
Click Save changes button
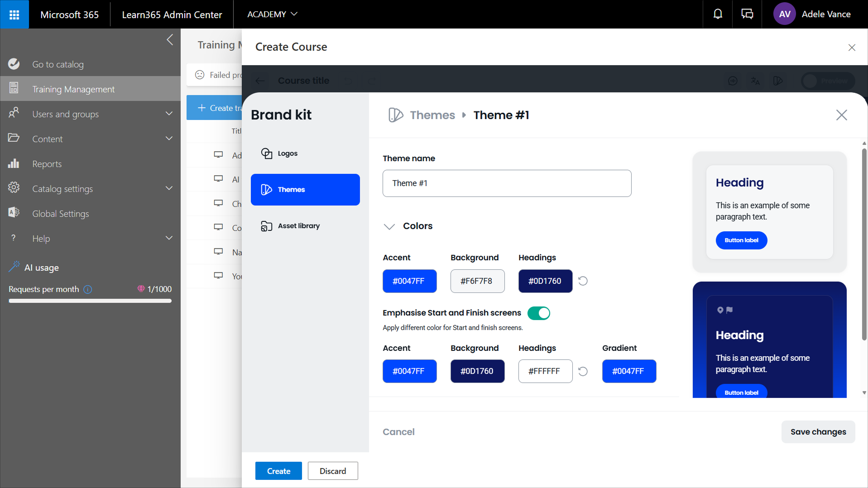818,432
